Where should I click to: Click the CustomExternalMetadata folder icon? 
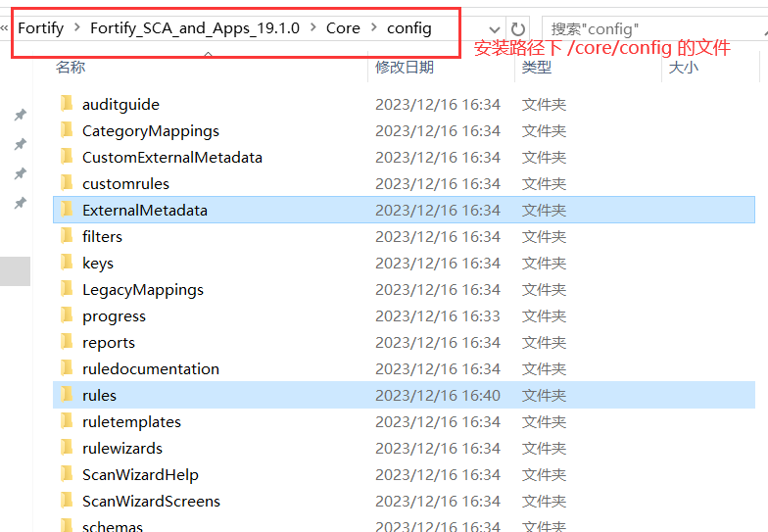67,157
